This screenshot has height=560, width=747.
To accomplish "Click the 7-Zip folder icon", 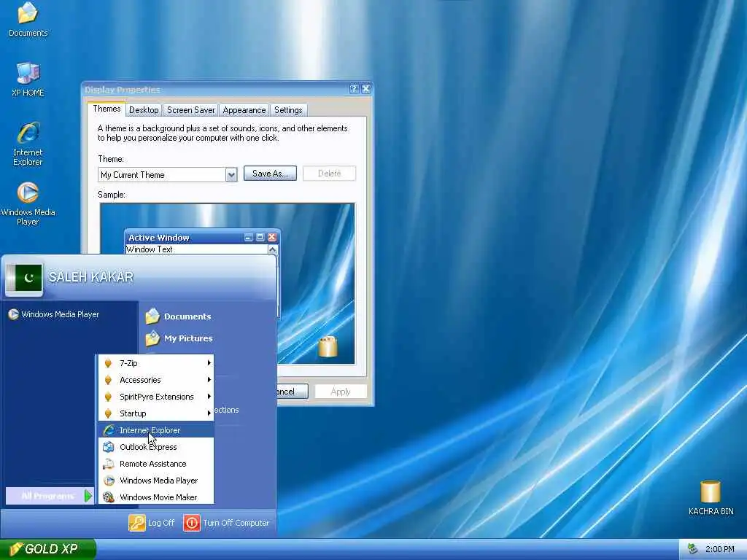I will 108,363.
